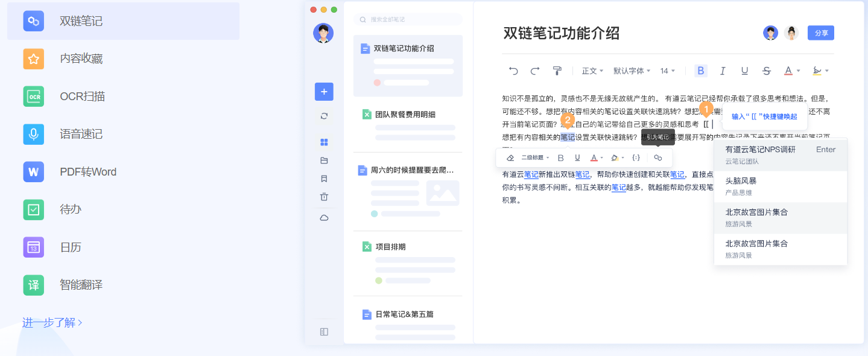Apply yellow highlight in main toolbar
This screenshot has width=868, height=356.
[817, 71]
